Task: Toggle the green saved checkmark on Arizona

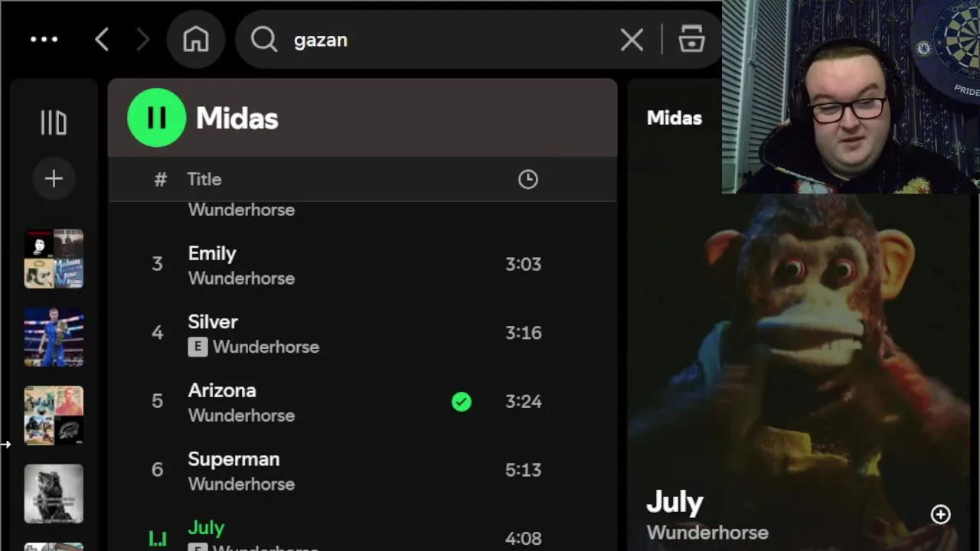Action: pos(462,402)
